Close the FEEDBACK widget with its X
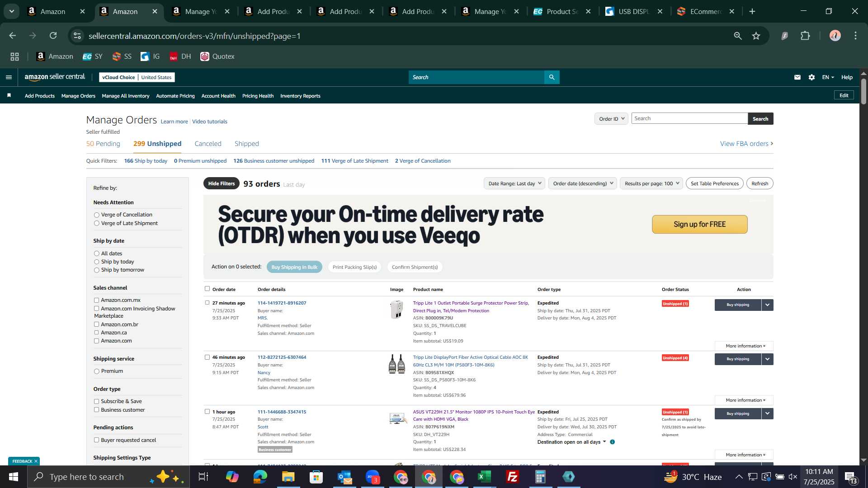 click(x=36, y=461)
